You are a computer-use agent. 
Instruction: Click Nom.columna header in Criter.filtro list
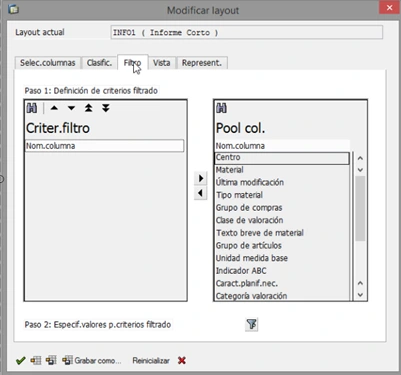pyautogui.click(x=104, y=146)
